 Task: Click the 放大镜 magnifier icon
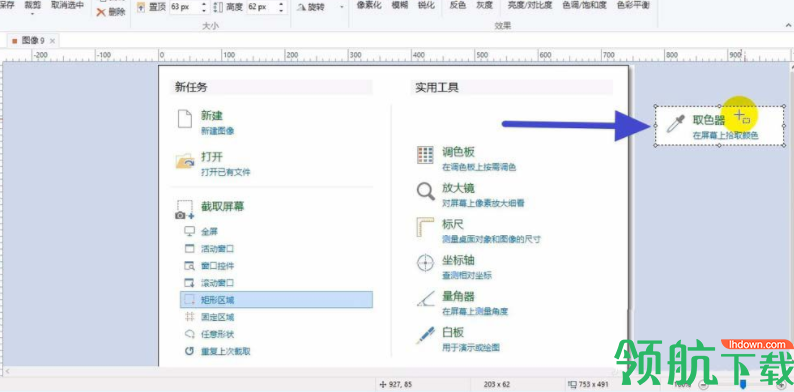(425, 192)
